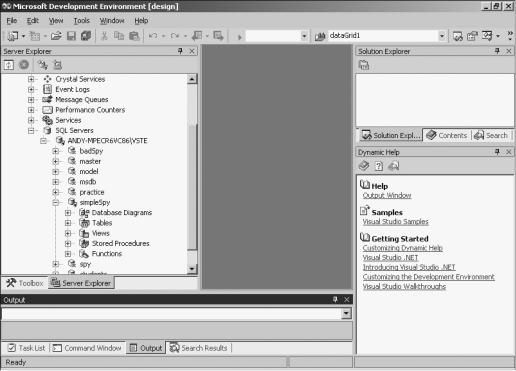Viewport: 516px width, 371px height.
Task: Switch to the Contents tab
Action: [x=447, y=135]
